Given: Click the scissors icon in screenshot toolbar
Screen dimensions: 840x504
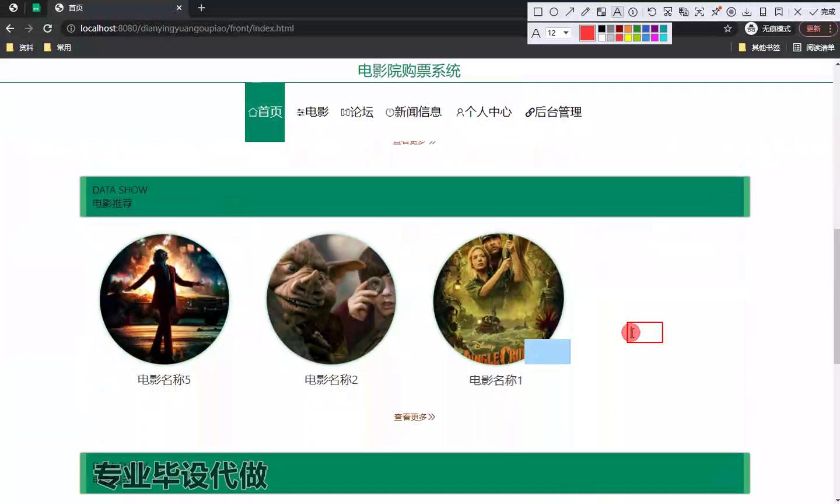Looking at the screenshot, I should (668, 12).
